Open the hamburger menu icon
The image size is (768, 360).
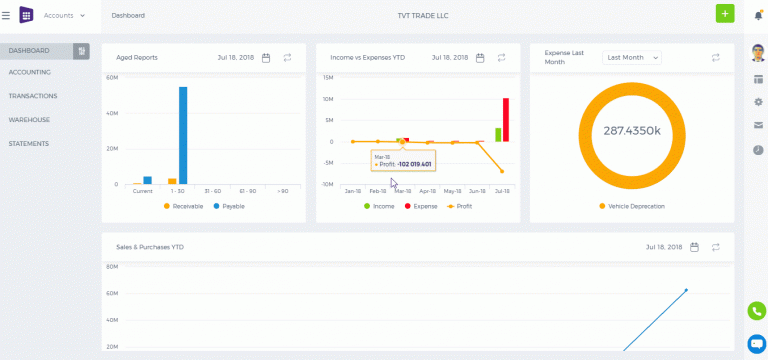pyautogui.click(x=6, y=16)
